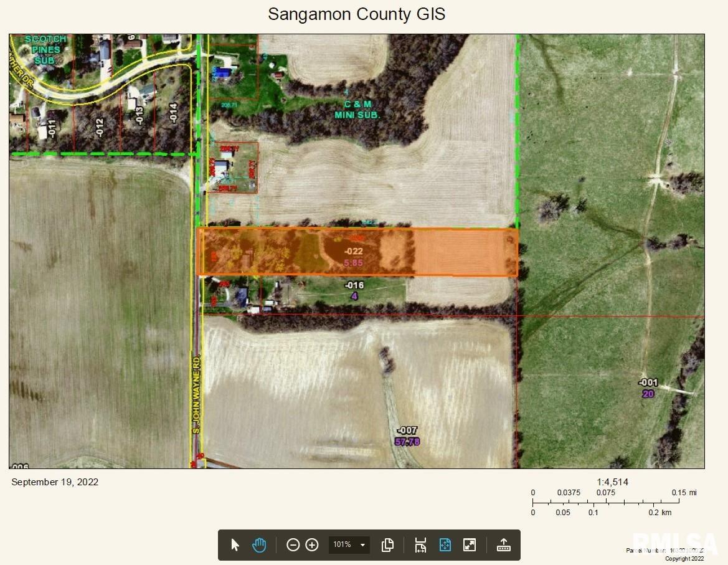Click the SCOTCH PINES SUB label
728x565 pixels.
[x=45, y=49]
